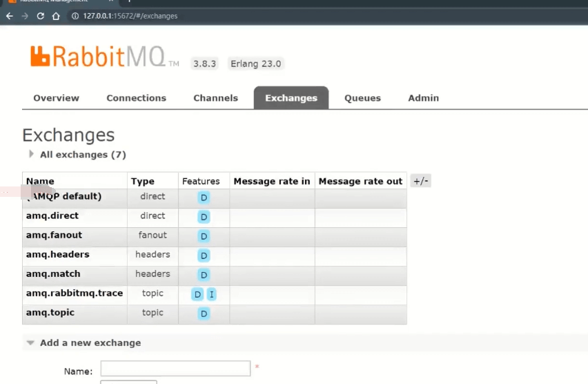588x384 pixels.
Task: Go to the Queues tab
Action: pyautogui.click(x=362, y=98)
